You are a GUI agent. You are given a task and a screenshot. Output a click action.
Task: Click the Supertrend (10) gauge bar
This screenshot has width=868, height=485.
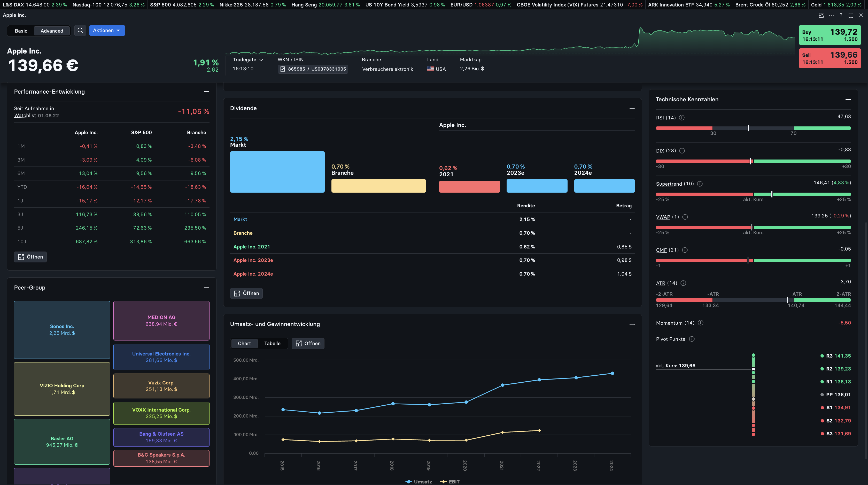click(x=753, y=194)
